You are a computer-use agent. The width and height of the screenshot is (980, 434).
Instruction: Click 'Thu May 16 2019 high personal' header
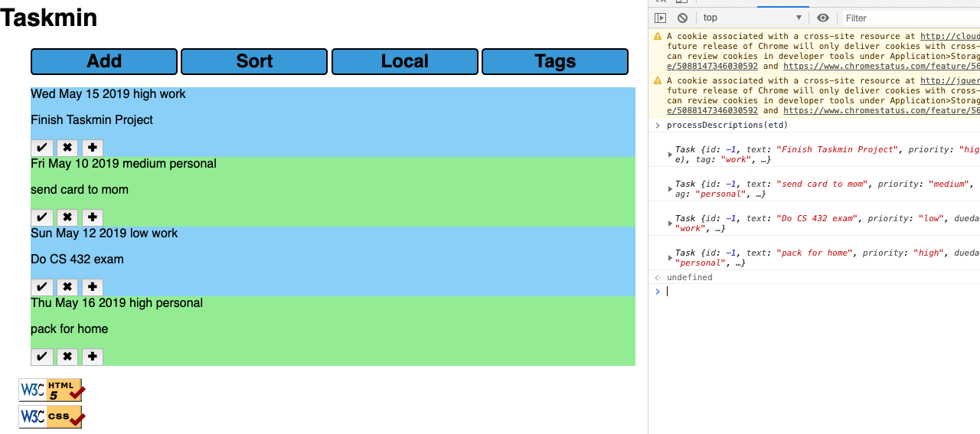pyautogui.click(x=116, y=303)
